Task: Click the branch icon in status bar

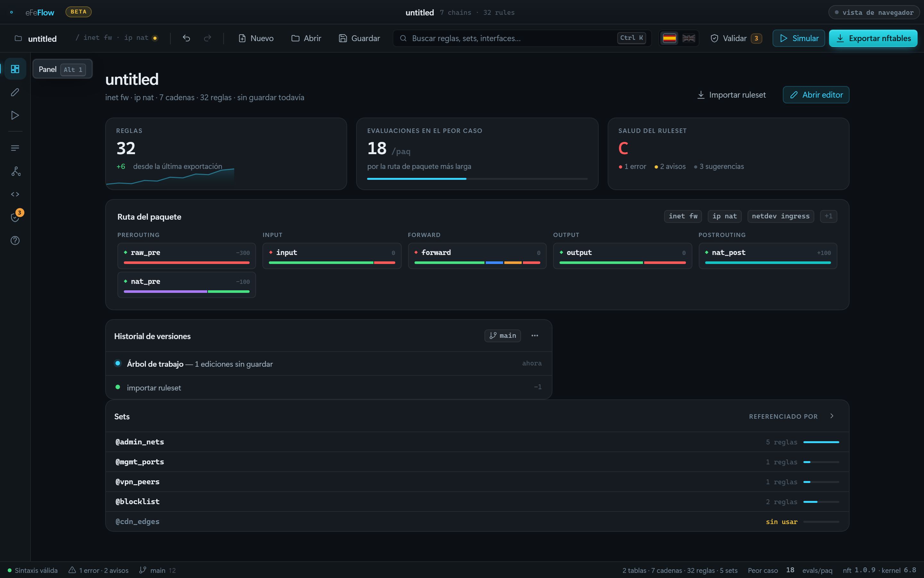Action: click(x=143, y=570)
